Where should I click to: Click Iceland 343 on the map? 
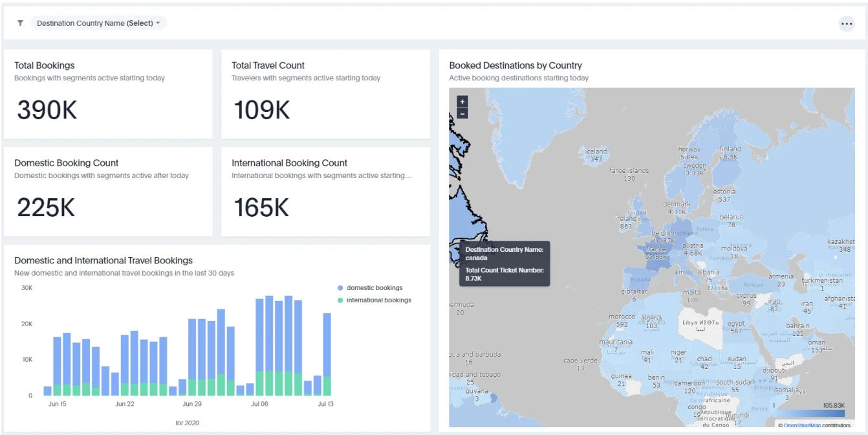point(596,155)
